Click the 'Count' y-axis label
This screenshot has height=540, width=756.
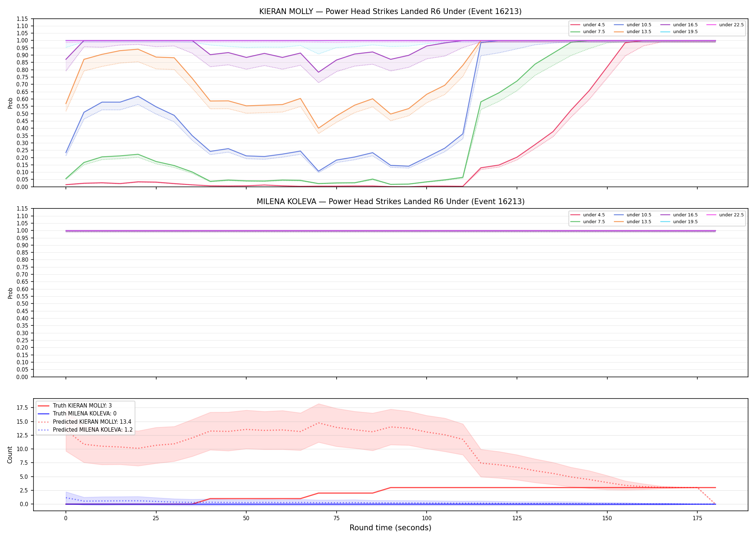[10, 455]
